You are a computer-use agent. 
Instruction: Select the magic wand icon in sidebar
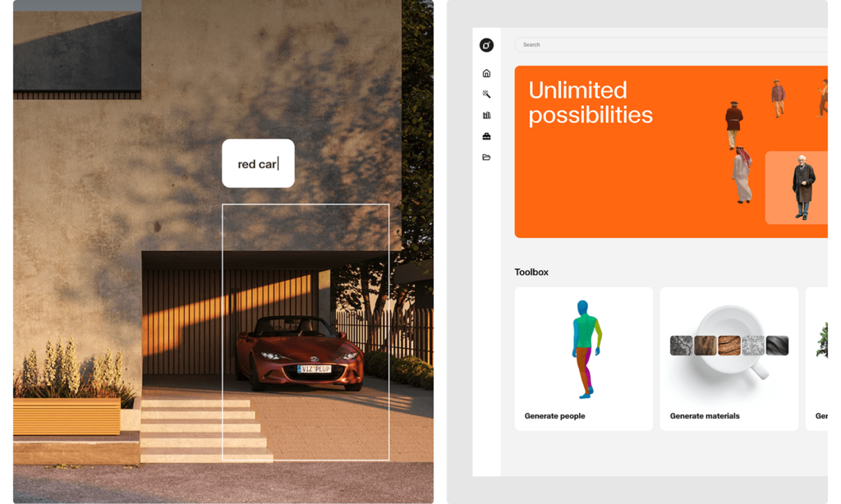pyautogui.click(x=486, y=94)
